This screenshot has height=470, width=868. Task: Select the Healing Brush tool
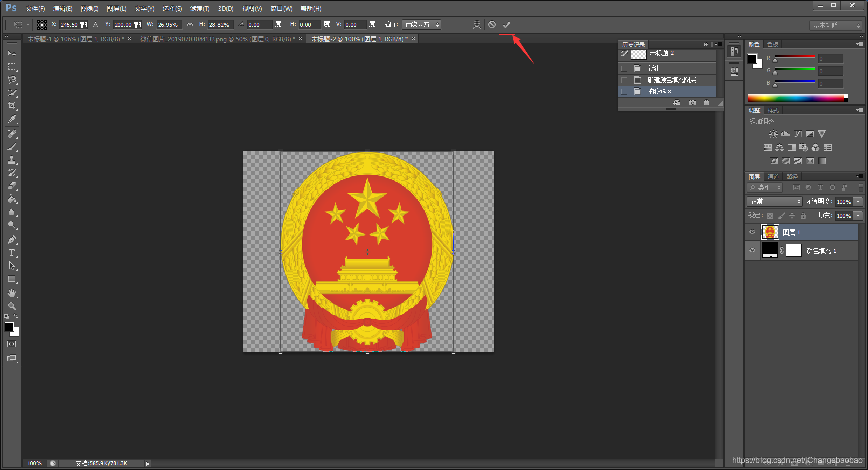(x=12, y=134)
